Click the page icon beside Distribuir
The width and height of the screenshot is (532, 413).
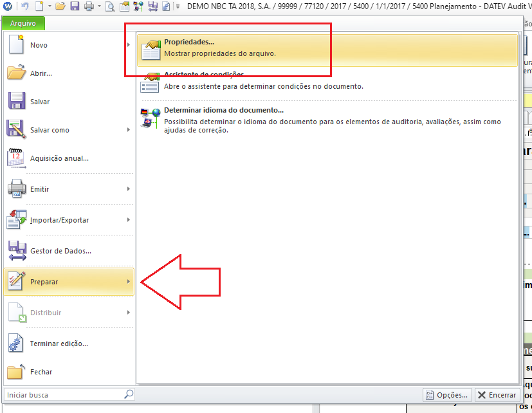pos(17,313)
